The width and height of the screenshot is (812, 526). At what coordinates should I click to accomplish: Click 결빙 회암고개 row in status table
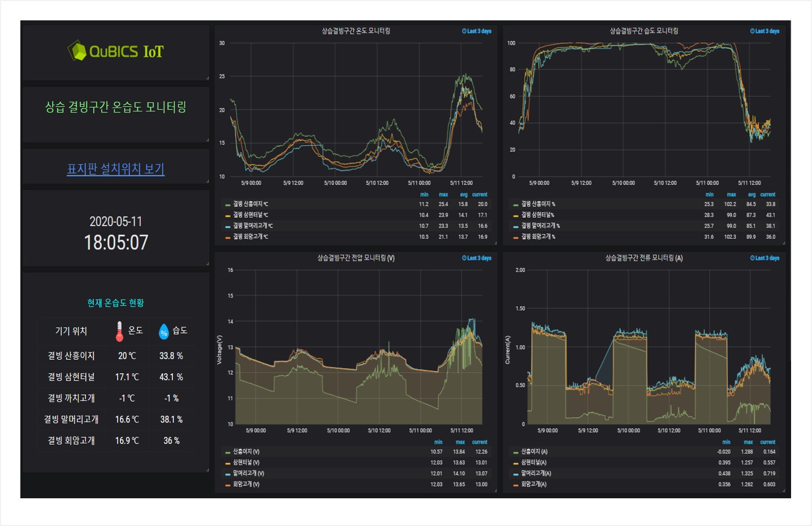tap(115, 441)
